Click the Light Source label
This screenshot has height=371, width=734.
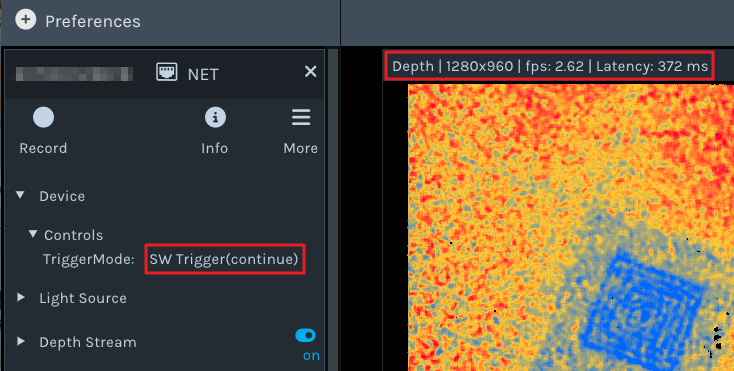83,298
